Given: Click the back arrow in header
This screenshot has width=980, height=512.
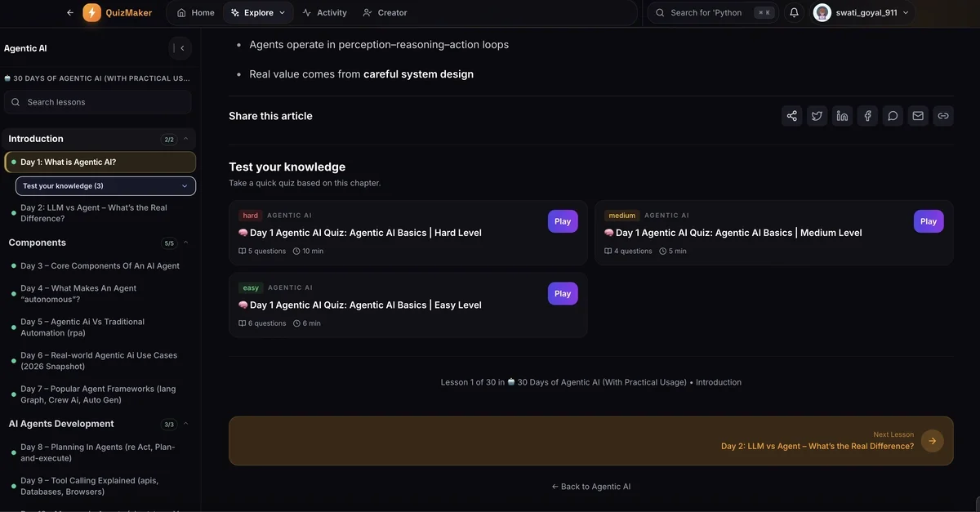Looking at the screenshot, I should pos(70,12).
